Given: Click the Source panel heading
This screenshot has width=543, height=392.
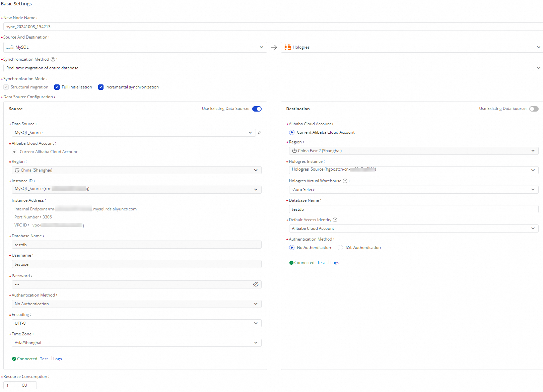Looking at the screenshot, I should 16,109.
